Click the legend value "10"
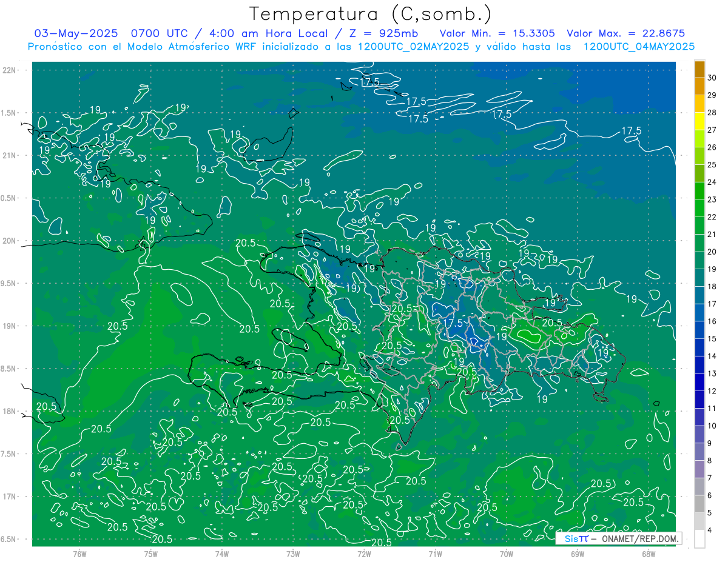 (712, 426)
